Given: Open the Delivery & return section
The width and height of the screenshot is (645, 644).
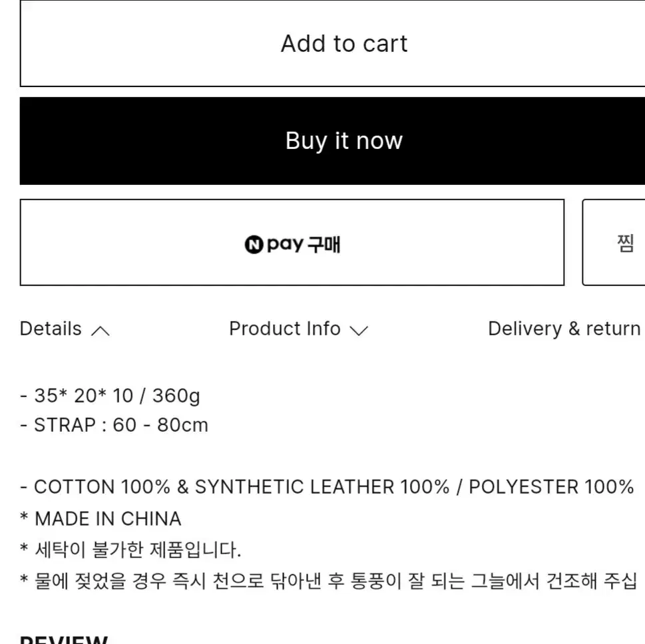Looking at the screenshot, I should pyautogui.click(x=564, y=329).
